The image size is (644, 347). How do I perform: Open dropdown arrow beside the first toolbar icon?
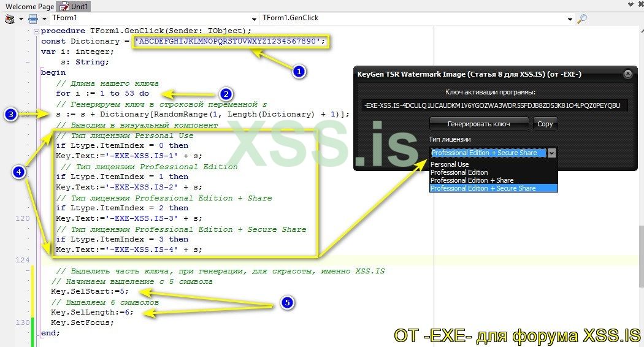(20, 19)
